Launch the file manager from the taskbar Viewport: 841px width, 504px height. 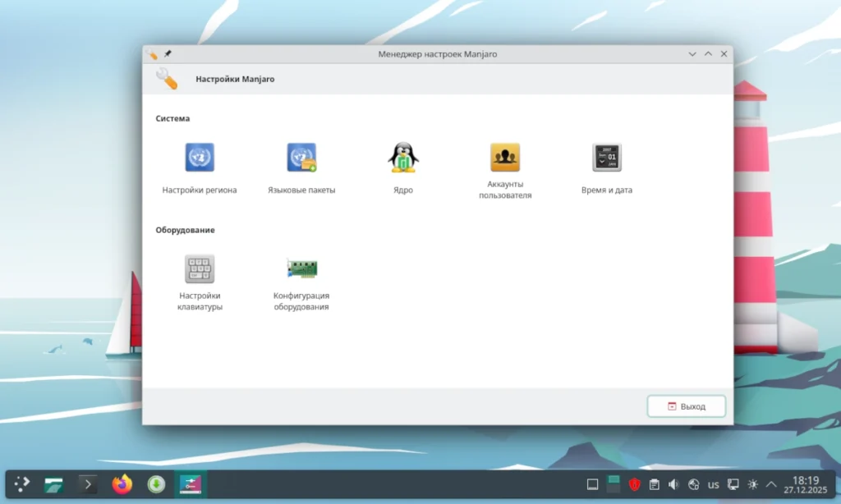click(x=53, y=484)
